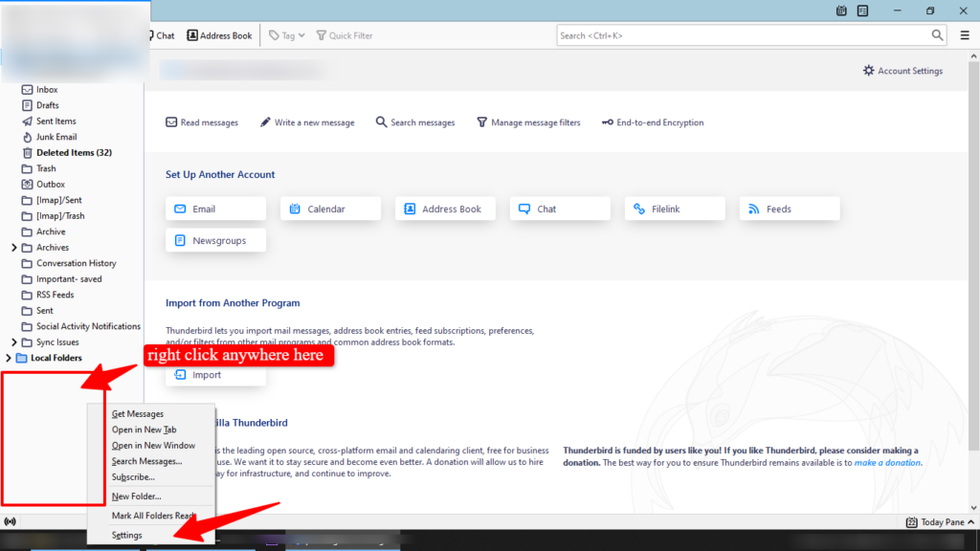Screen dimensions: 980x551
Task: Open the Address Book from the toolbar
Action: pyautogui.click(x=219, y=35)
